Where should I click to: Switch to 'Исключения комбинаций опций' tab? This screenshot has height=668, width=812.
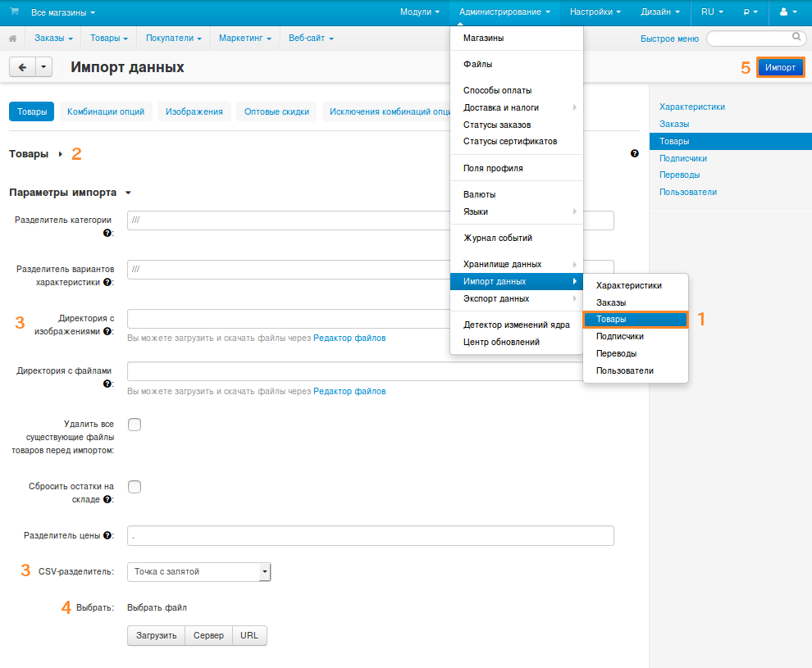coord(387,111)
